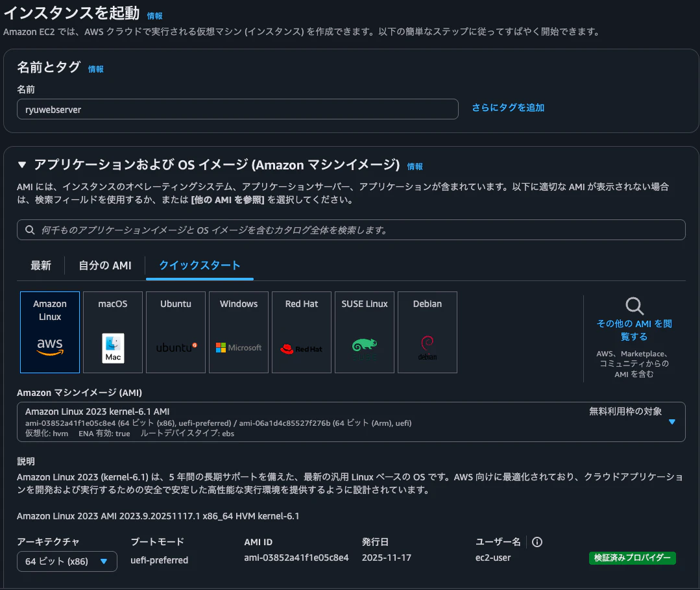Click the AMI ID ami-03852a41f1e05c8e4 value
700x590 pixels.
(296, 558)
